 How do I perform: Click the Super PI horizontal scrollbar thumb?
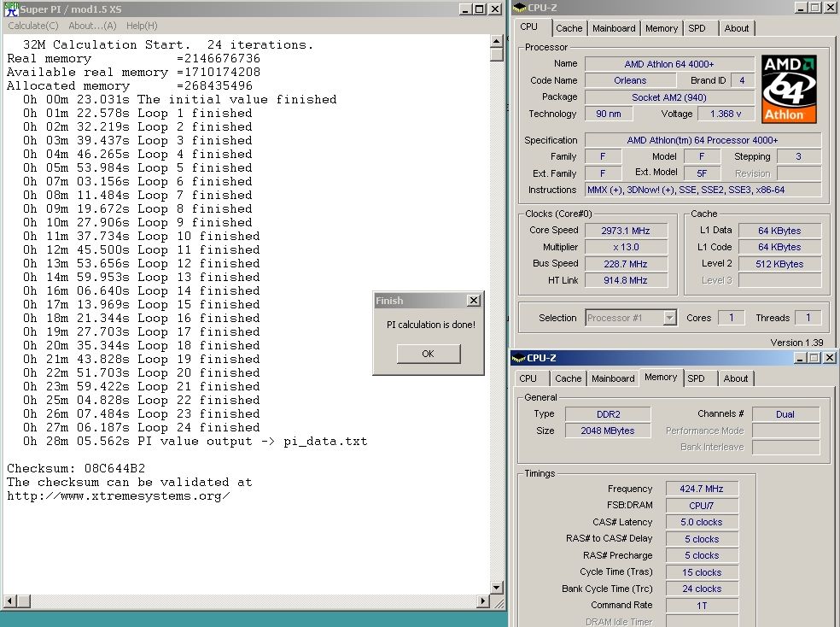23,601
